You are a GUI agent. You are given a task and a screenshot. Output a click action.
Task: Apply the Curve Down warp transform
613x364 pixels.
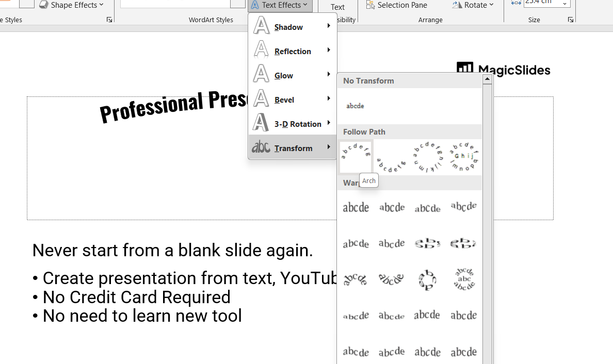(392, 315)
